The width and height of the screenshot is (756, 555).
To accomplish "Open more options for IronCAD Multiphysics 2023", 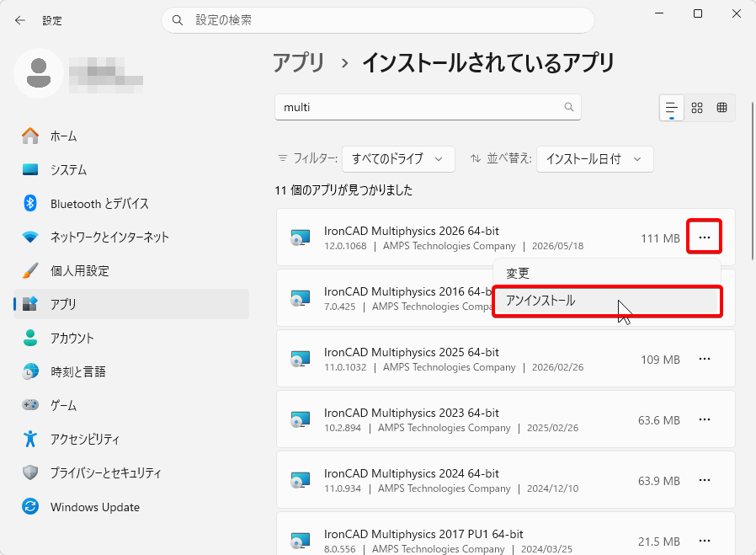I will 705,419.
